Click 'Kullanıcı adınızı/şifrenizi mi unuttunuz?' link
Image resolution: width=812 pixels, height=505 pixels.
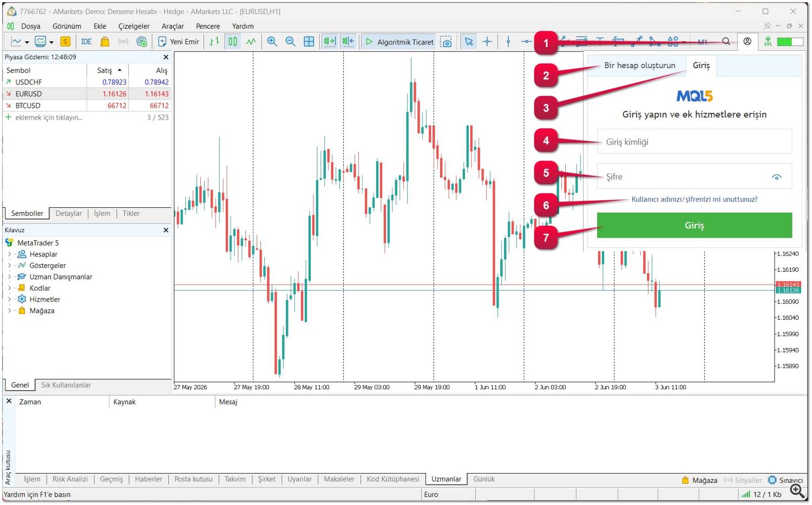(x=695, y=199)
